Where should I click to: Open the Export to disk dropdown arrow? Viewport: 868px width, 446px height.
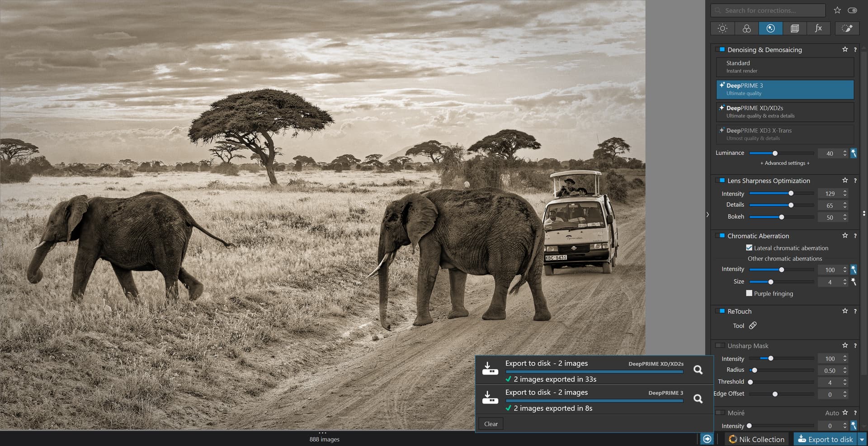coord(862,439)
